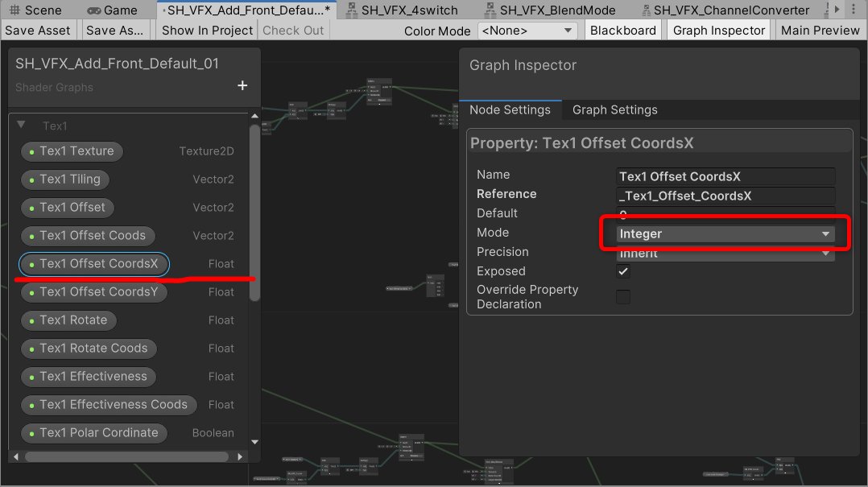Select the Tex1 Tiling property

[65, 180]
